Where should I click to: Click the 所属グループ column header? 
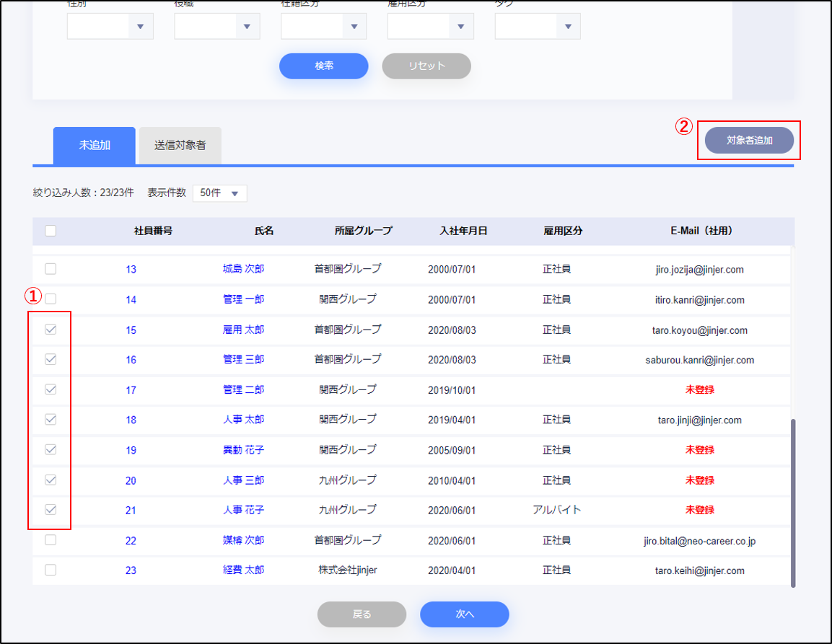pyautogui.click(x=364, y=231)
